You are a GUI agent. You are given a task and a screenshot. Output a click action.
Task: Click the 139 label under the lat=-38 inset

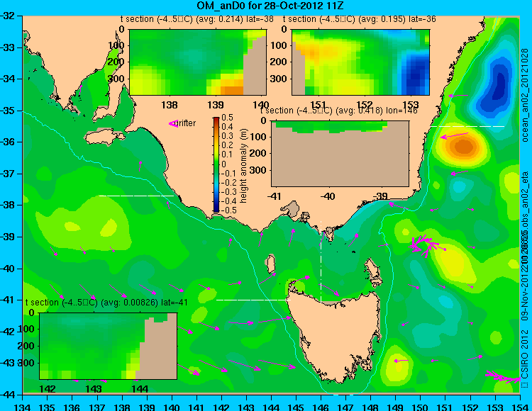[216, 105]
